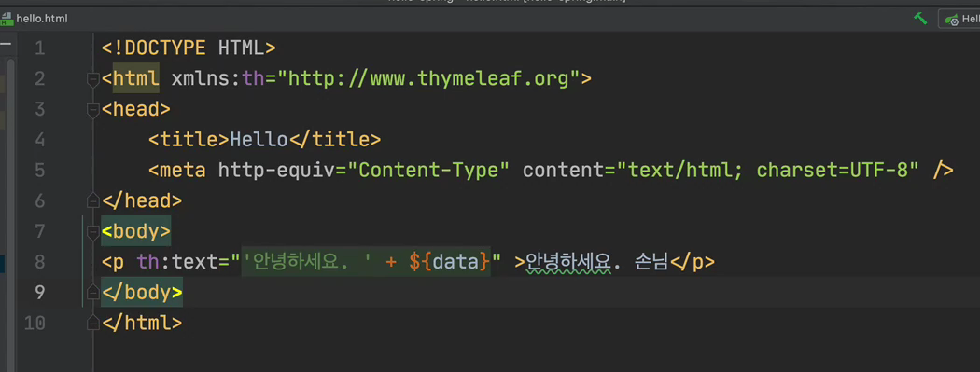
Task: Toggle the fold marker at closing body line 9
Action: click(93, 292)
